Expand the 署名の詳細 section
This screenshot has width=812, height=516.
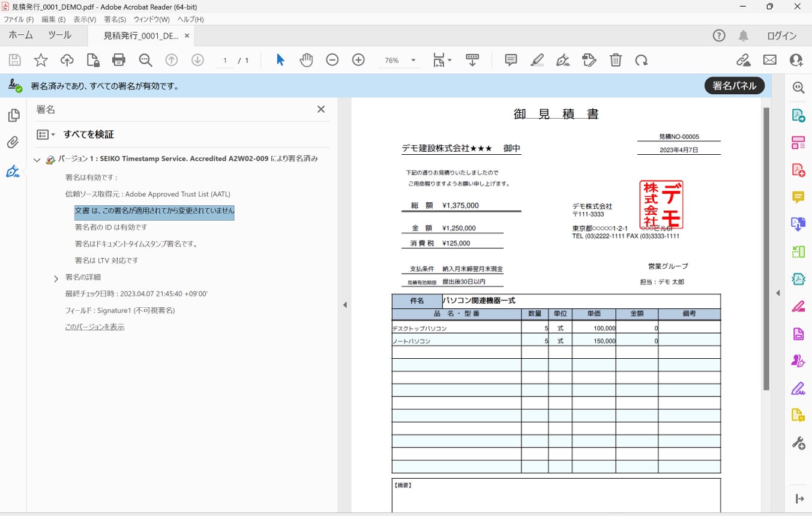click(56, 278)
